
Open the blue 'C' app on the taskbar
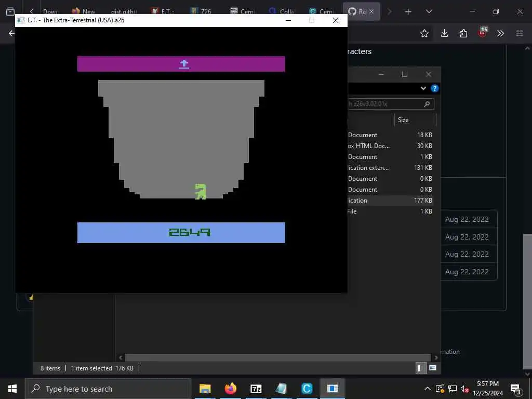pyautogui.click(x=307, y=389)
